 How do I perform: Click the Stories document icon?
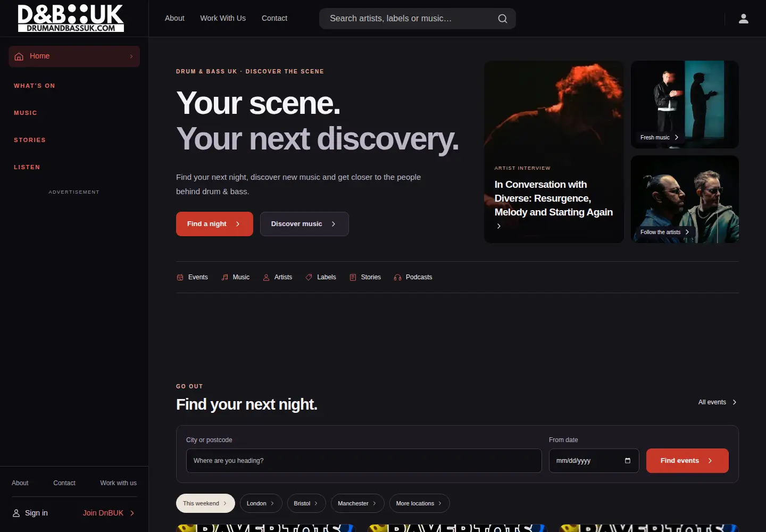pyautogui.click(x=353, y=277)
